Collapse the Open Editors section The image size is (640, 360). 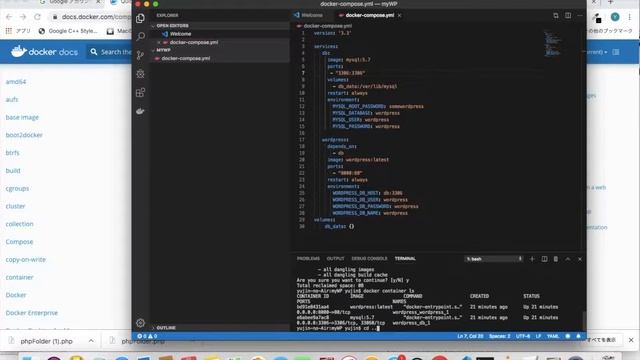[171, 25]
